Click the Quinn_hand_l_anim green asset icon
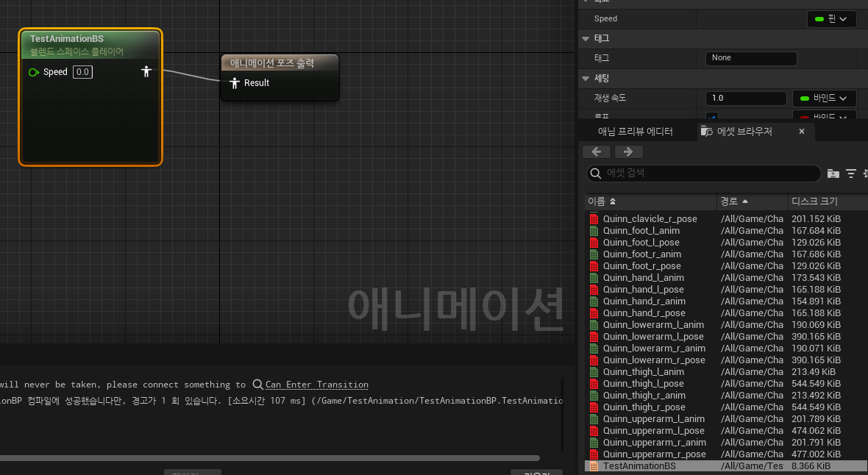This screenshot has height=475, width=868. [594, 278]
